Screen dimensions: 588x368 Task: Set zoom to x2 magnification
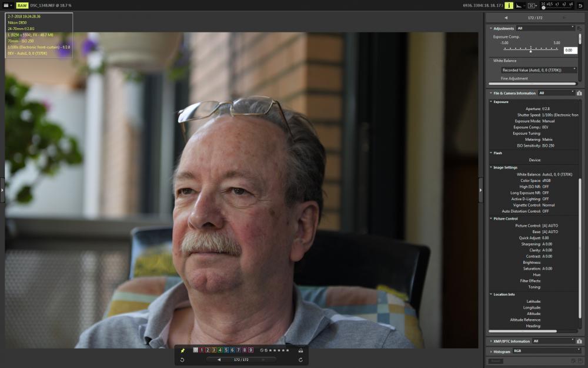[564, 5]
